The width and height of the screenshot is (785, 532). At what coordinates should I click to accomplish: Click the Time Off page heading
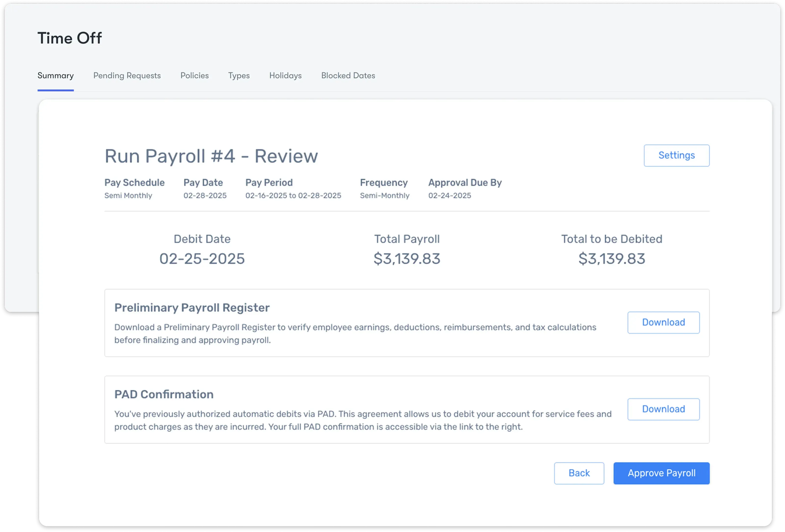(70, 38)
